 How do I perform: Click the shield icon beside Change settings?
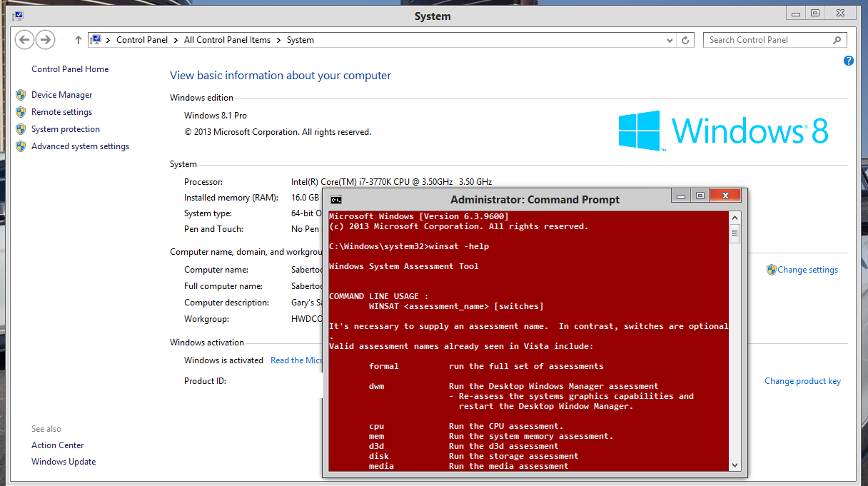(772, 269)
